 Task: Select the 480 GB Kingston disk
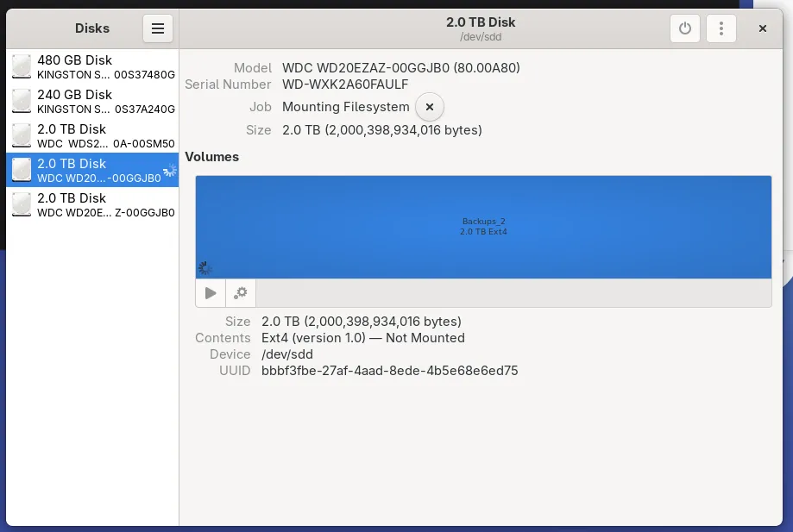tap(92, 66)
